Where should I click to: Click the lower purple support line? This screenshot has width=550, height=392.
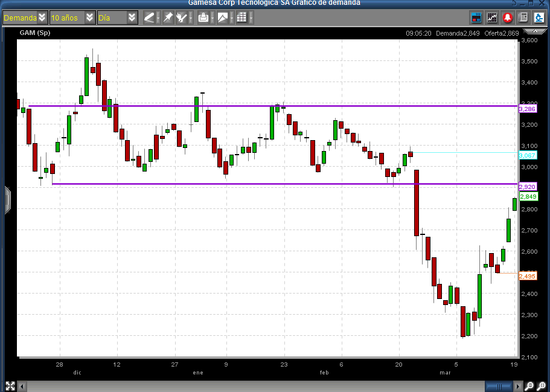[x=285, y=184]
